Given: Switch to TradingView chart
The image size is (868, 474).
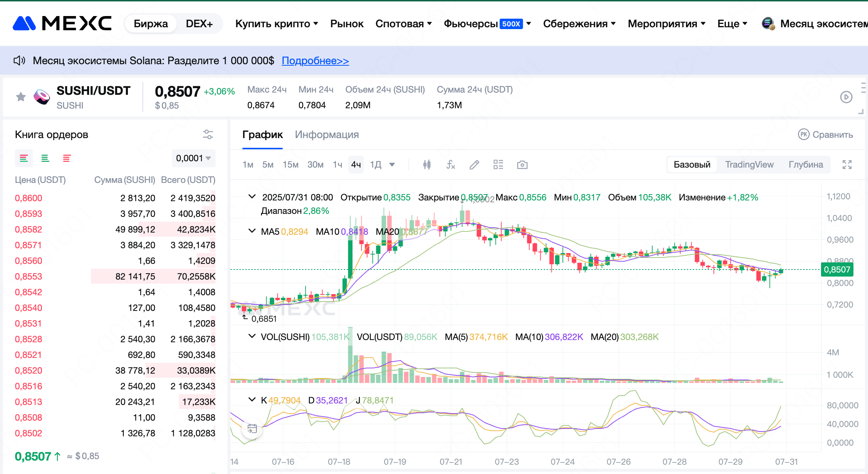Looking at the screenshot, I should coord(749,165).
